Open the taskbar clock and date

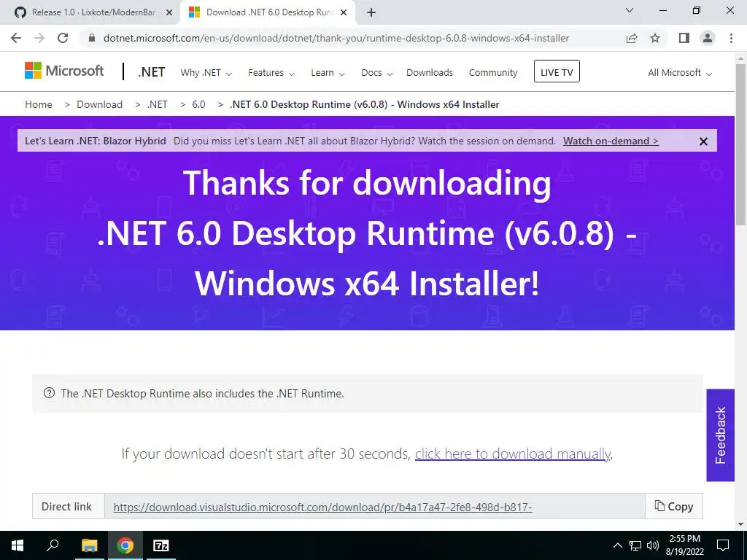tap(684, 545)
